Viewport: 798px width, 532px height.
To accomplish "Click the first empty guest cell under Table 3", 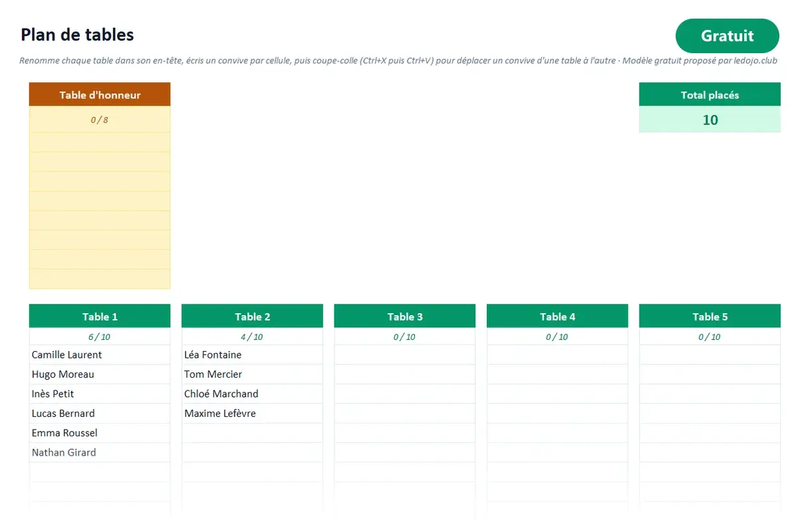I will coord(405,354).
